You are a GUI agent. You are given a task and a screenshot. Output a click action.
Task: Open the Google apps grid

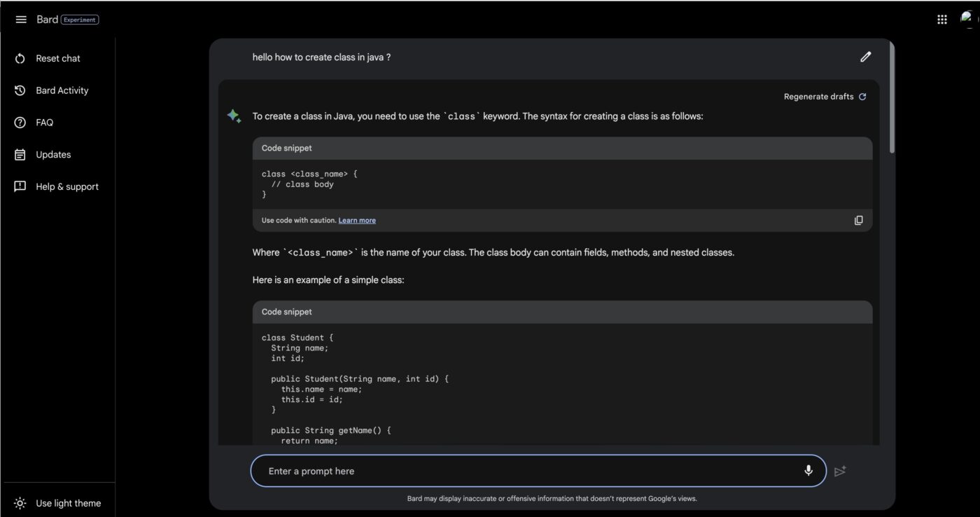(x=942, y=20)
